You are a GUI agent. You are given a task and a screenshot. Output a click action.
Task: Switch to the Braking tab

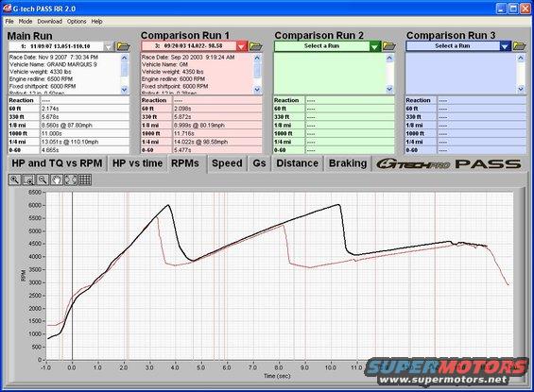tap(348, 163)
